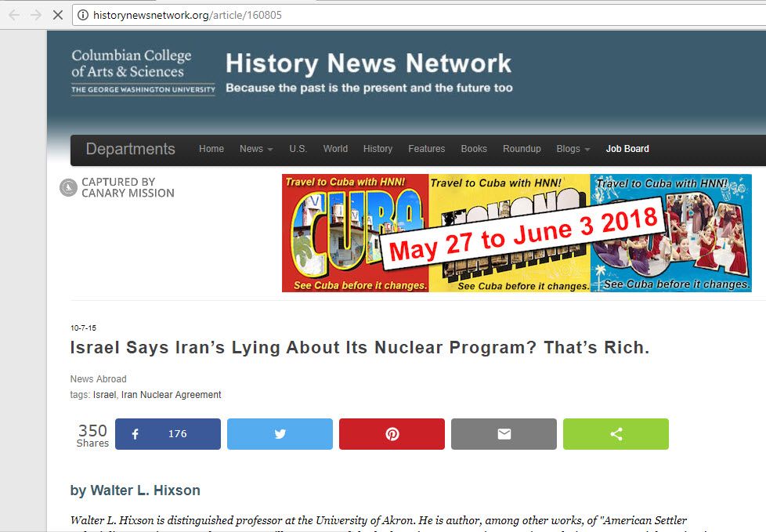Visit the Job Board
Viewport: 766px width, 532px height.
click(x=627, y=149)
